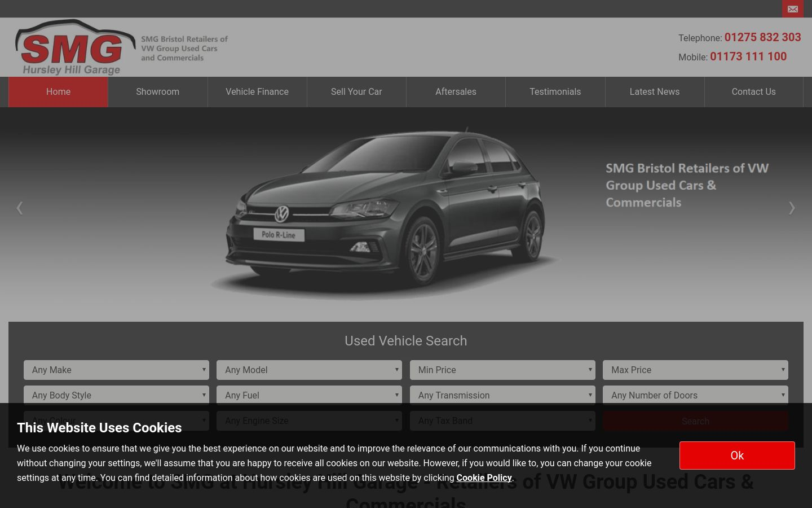Open the Home menu item
The image size is (812, 508).
coord(58,92)
